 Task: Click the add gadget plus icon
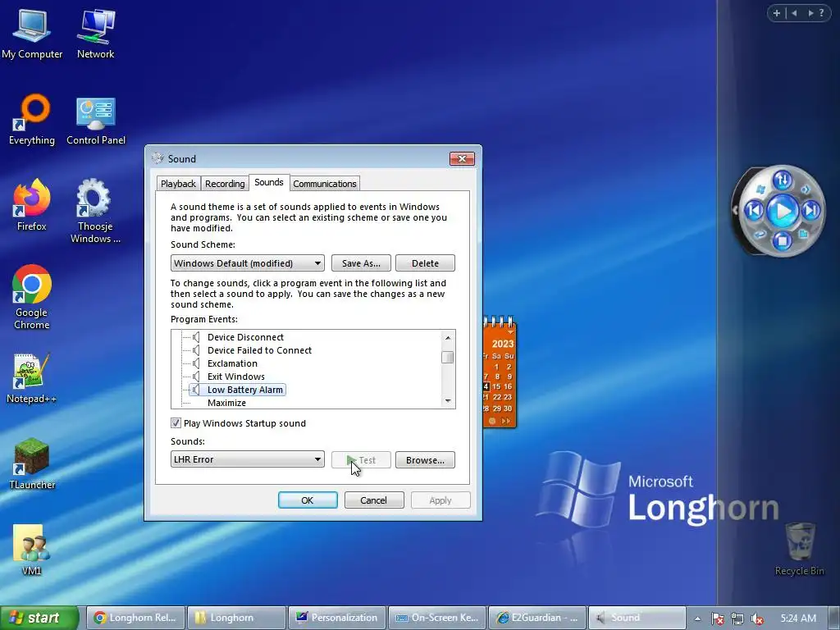[776, 13]
